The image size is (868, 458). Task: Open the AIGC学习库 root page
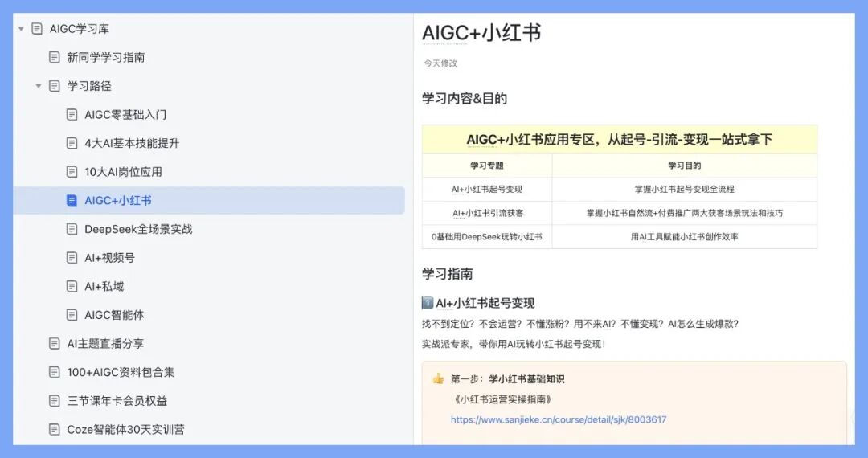click(79, 29)
